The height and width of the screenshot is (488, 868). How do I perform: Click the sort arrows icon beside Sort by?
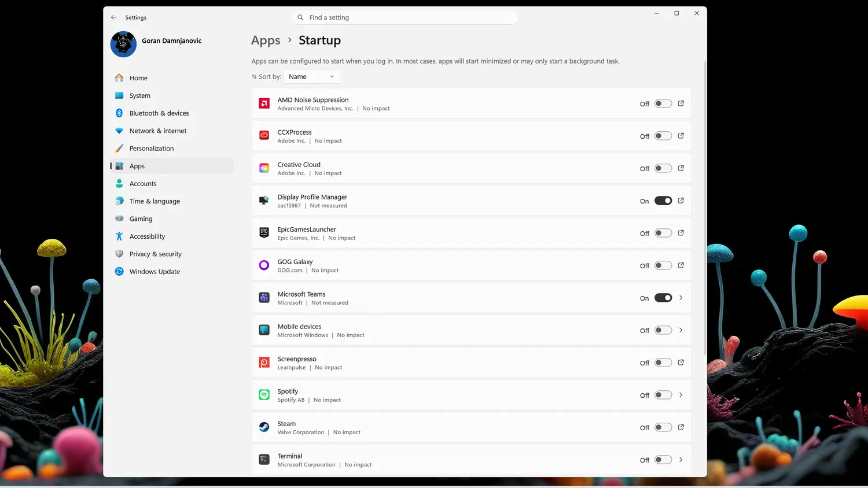pos(254,77)
